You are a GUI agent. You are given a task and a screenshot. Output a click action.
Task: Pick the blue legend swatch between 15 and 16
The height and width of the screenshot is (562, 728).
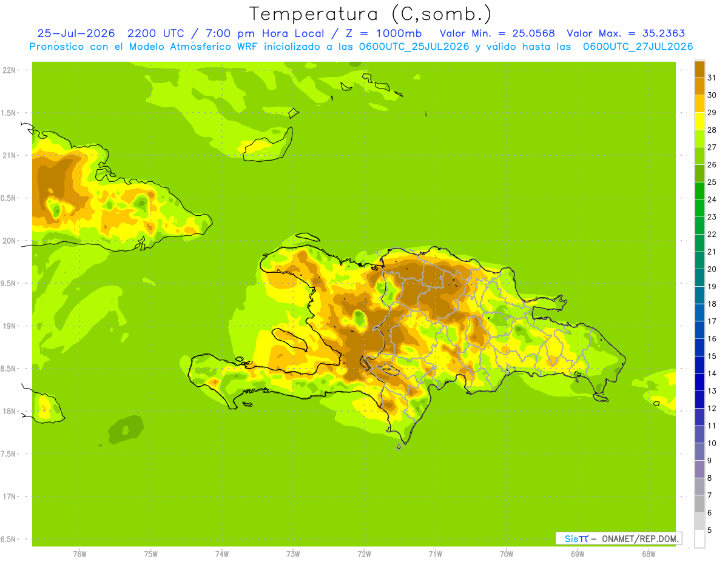pos(699,347)
